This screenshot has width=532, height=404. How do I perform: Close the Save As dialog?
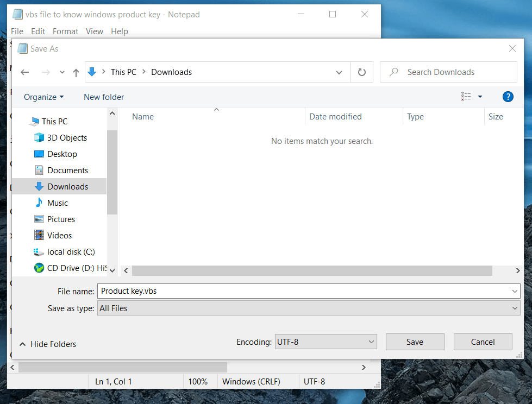coord(512,48)
